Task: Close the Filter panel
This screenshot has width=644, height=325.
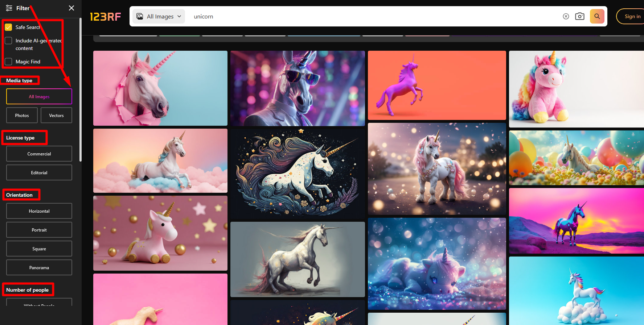Action: click(71, 8)
